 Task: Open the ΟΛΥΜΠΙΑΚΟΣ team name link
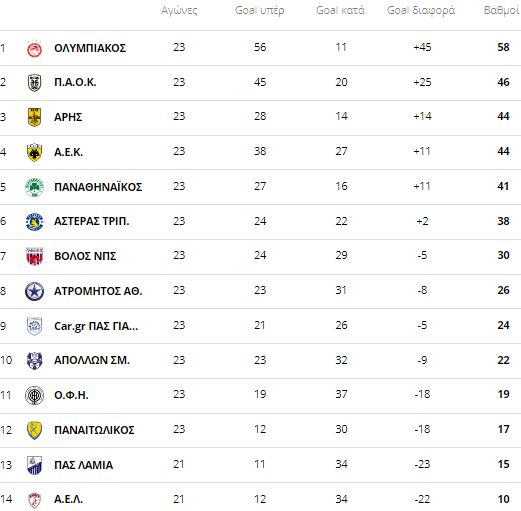(90, 48)
